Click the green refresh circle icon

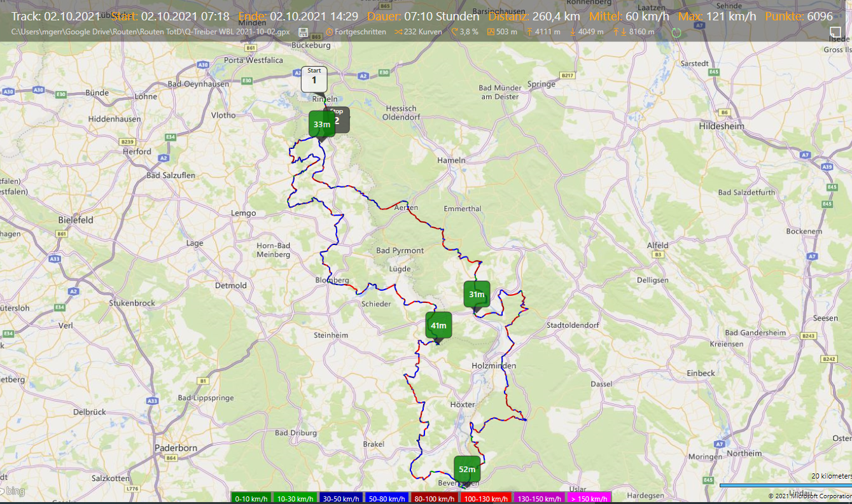tap(676, 32)
